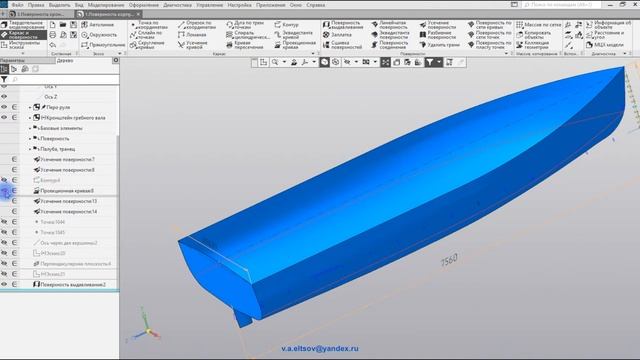Open Файл menu
This screenshot has width=640, height=360.
click(18, 5)
